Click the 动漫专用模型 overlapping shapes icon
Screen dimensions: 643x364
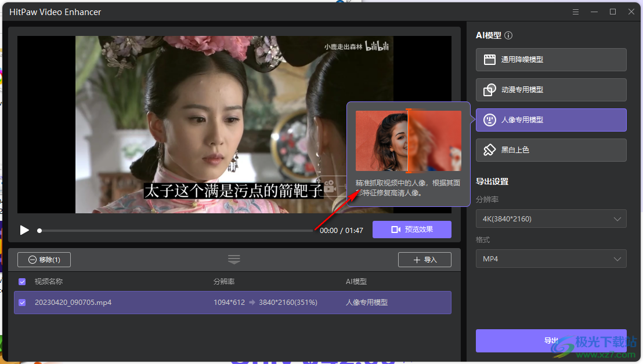(x=490, y=90)
